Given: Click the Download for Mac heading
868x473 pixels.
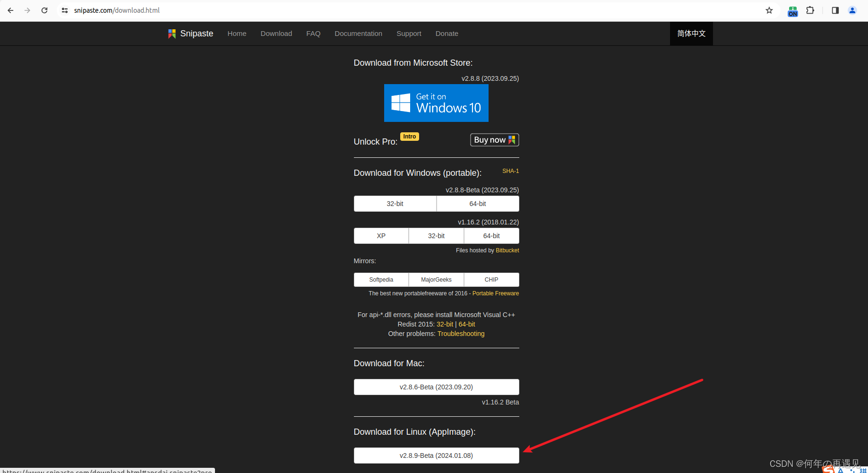Looking at the screenshot, I should [389, 363].
